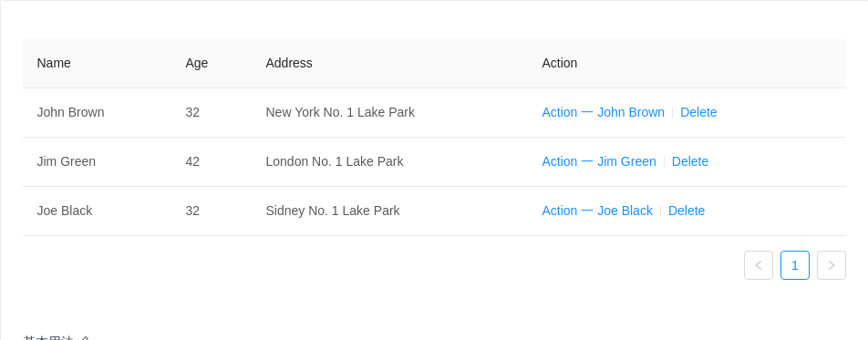Click the New York No. 1 Lake Park address
Screen dimensions: 868x340
pyautogui.click(x=340, y=112)
